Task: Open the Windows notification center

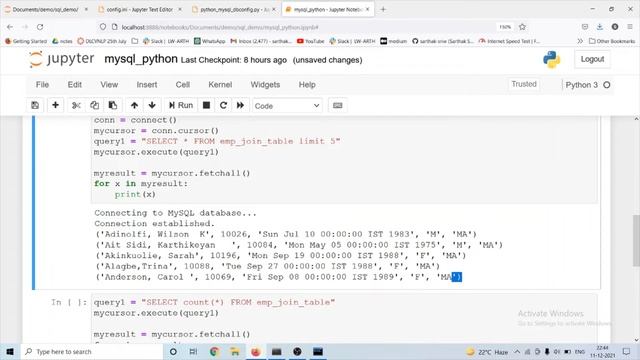Action: (x=627, y=351)
